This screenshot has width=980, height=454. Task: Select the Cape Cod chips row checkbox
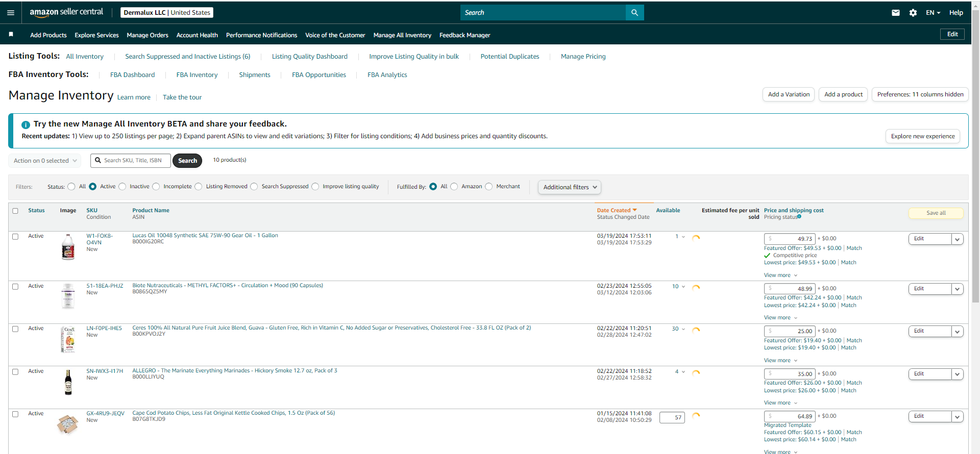pos(15,414)
